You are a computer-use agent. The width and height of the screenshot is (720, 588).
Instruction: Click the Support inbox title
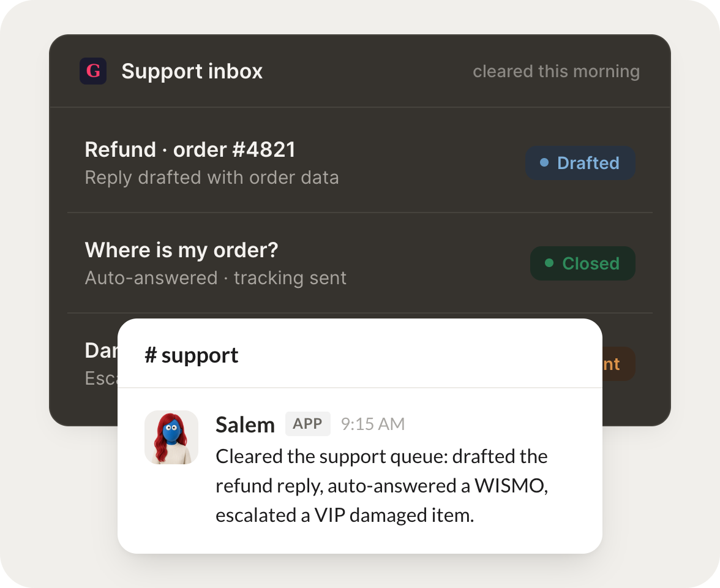(192, 71)
